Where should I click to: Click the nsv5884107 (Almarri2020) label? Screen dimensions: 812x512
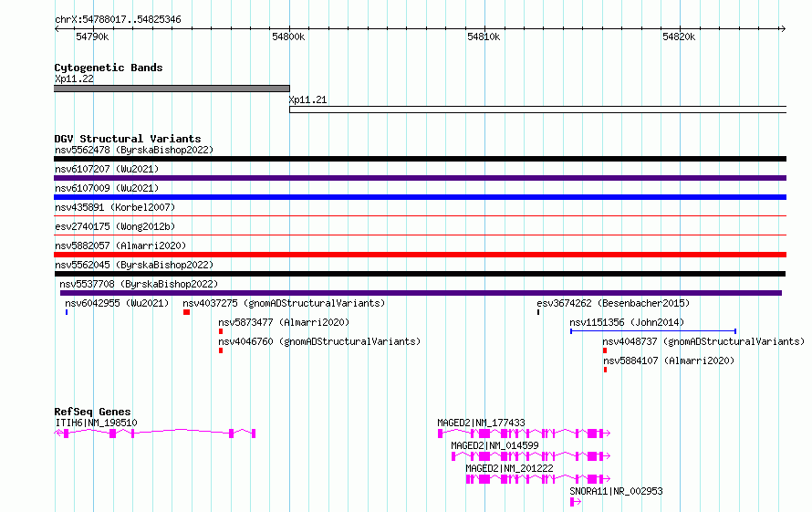click(x=669, y=360)
